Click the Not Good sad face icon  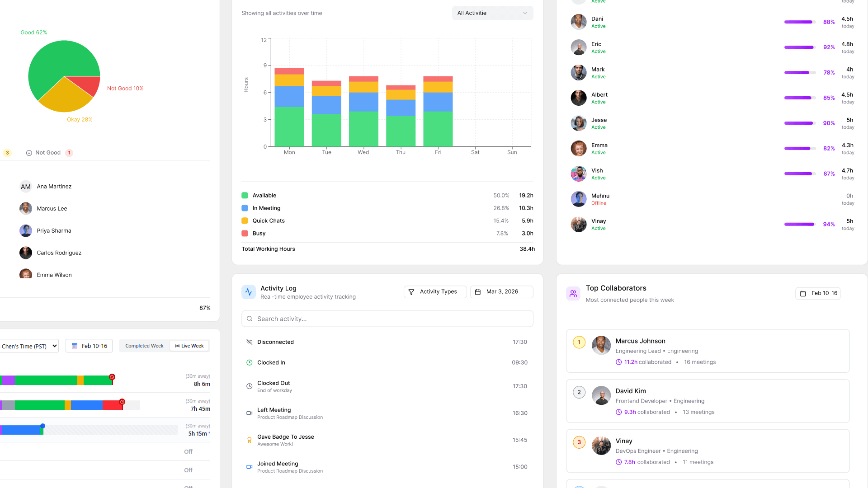pyautogui.click(x=29, y=153)
